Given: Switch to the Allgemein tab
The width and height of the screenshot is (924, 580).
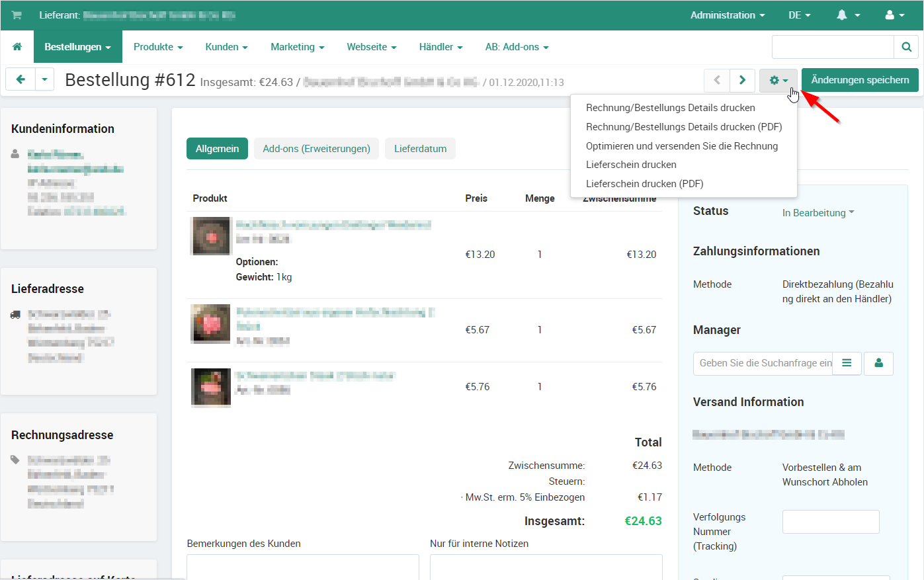Looking at the screenshot, I should click(217, 149).
